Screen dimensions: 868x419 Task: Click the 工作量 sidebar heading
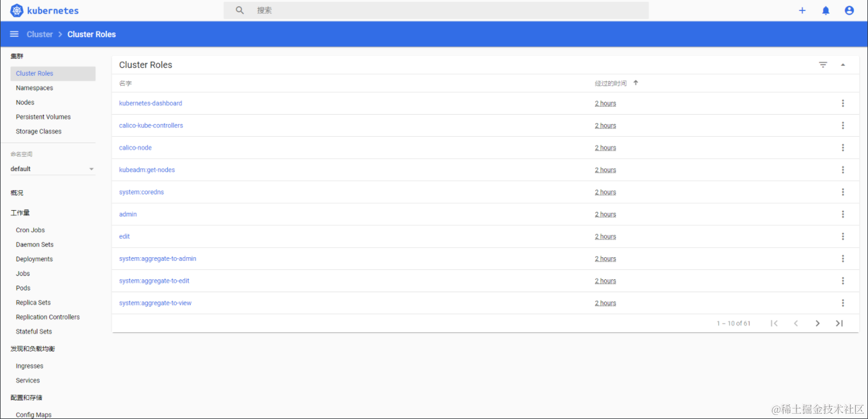coord(20,213)
